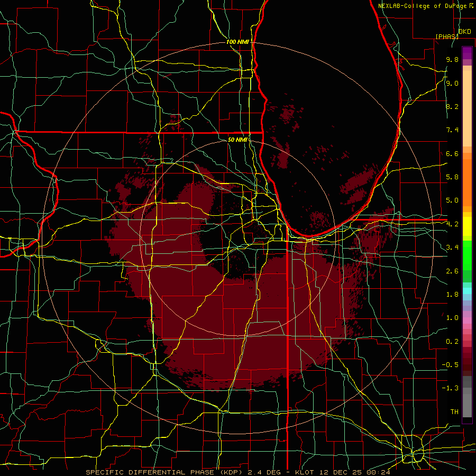Pick the bright orange band of the scale
The height and width of the screenshot is (476, 476).
467,183
